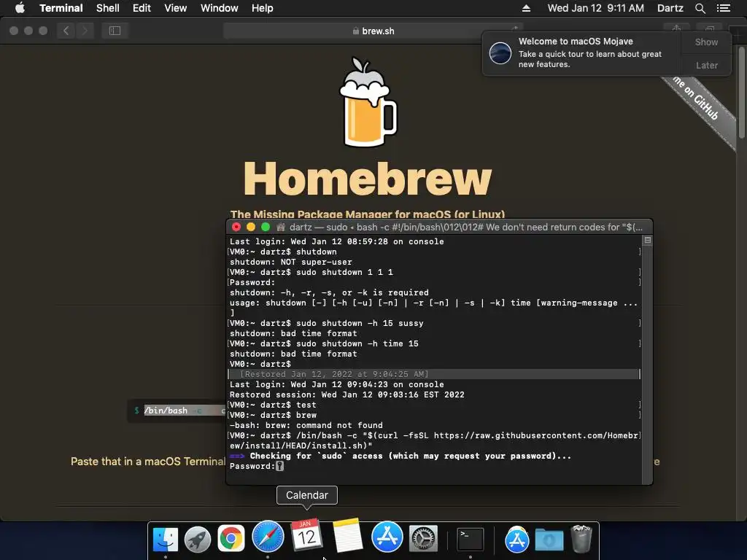Open the Apple menu
Screen dimensions: 747x560
pos(20,8)
